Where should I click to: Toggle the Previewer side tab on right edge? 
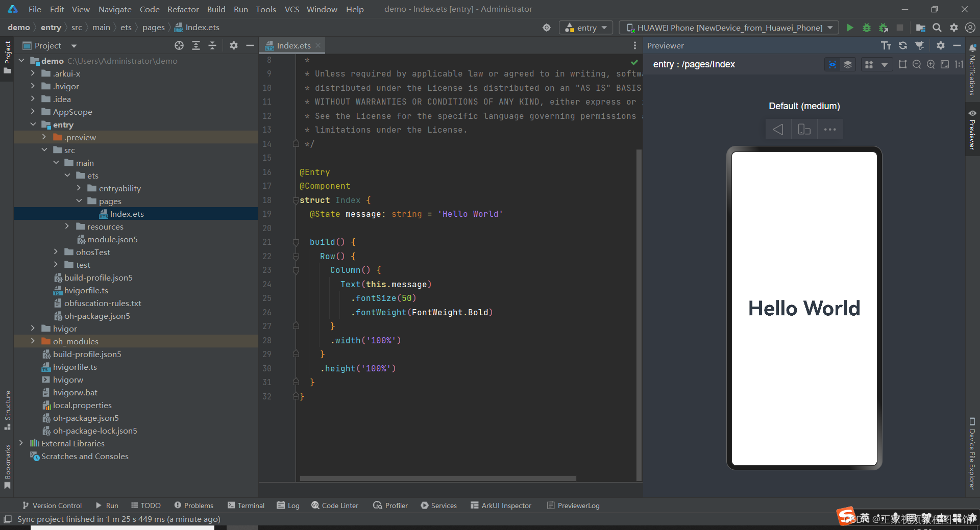pyautogui.click(x=972, y=130)
